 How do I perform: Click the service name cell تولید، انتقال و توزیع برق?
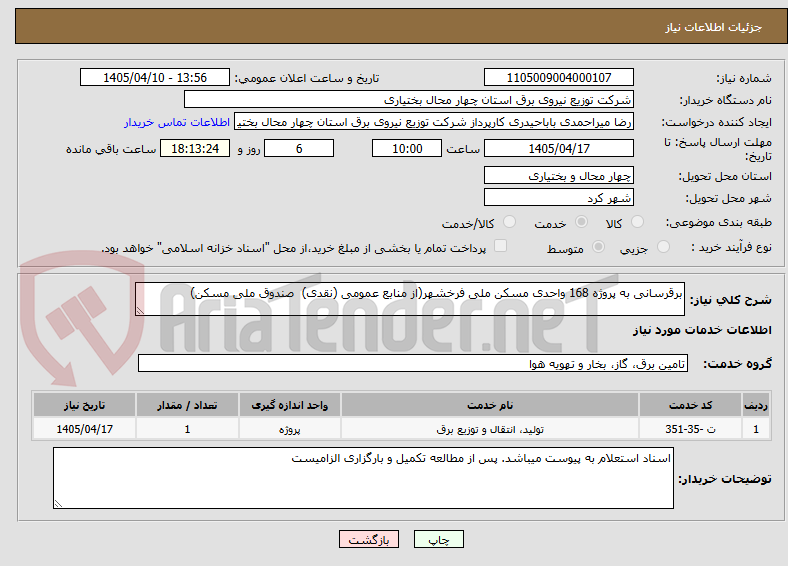coord(490,429)
